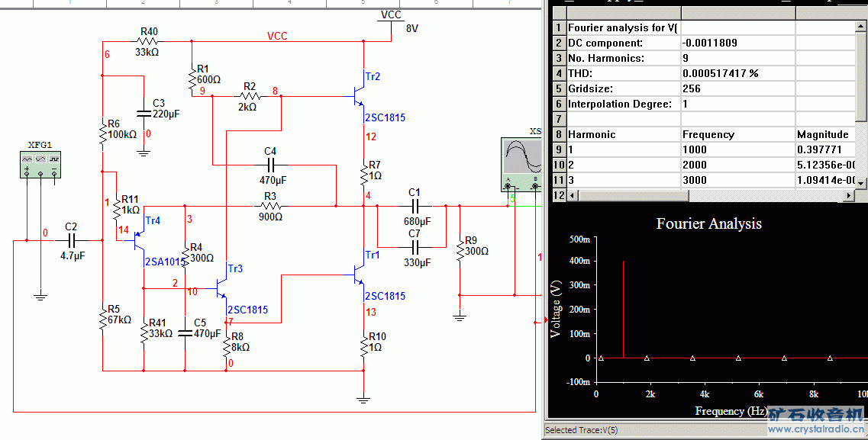
Task: Select output capacitor C1 680µF
Action: point(415,206)
